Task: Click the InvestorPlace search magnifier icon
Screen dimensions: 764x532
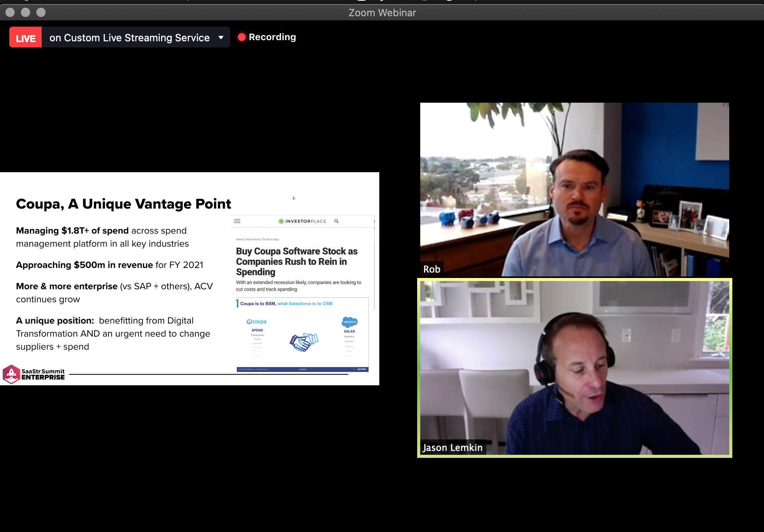Action: tap(336, 221)
